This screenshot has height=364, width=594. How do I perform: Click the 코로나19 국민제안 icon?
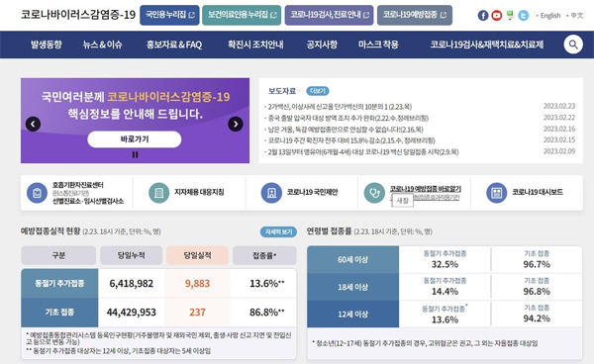click(271, 193)
